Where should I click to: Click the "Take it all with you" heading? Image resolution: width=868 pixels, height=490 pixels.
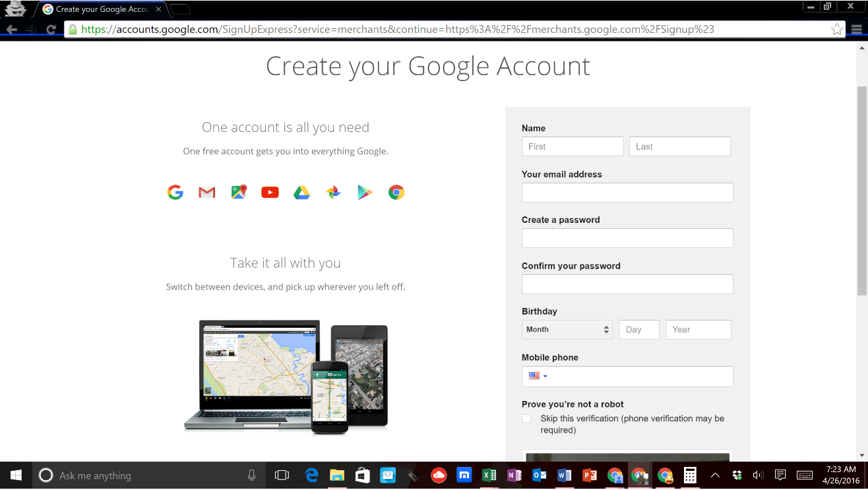(x=286, y=263)
